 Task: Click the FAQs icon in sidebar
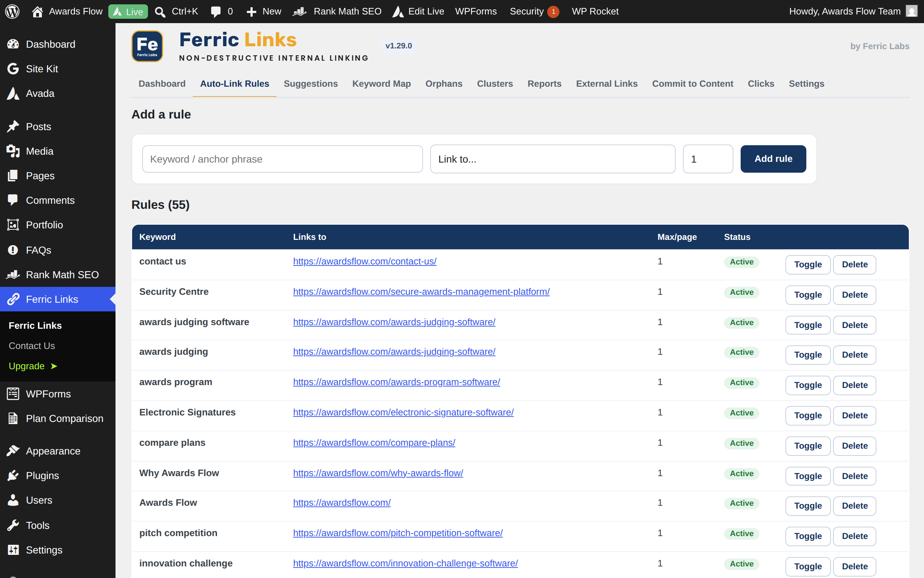[x=13, y=250]
